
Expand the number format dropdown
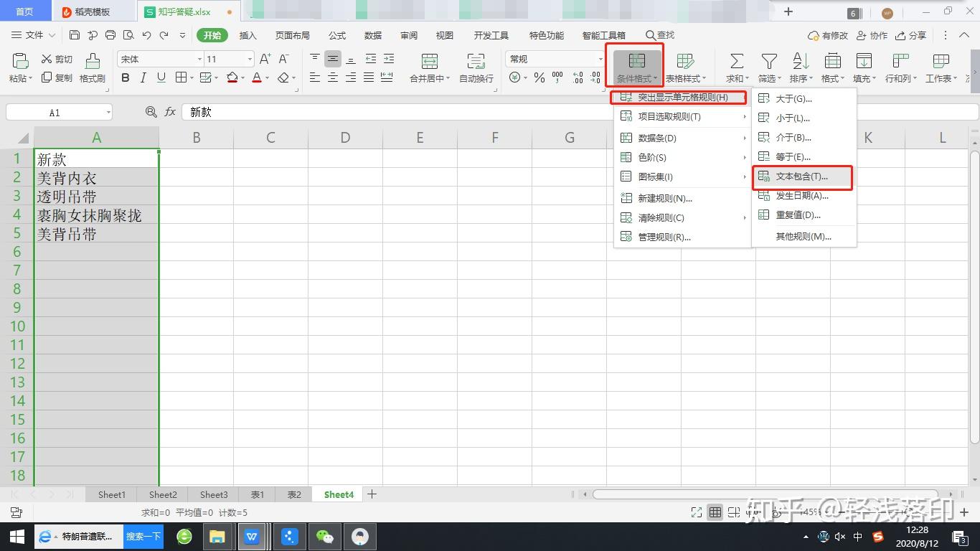(600, 59)
